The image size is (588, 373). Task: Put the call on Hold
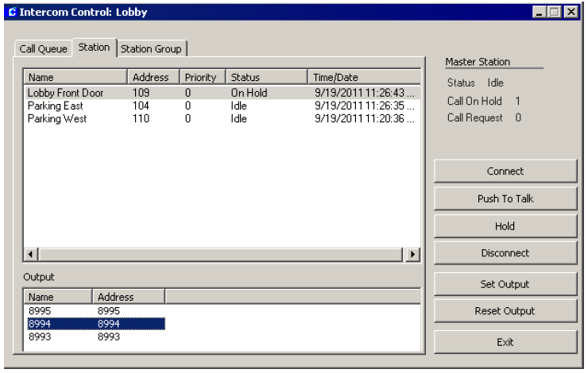505,226
